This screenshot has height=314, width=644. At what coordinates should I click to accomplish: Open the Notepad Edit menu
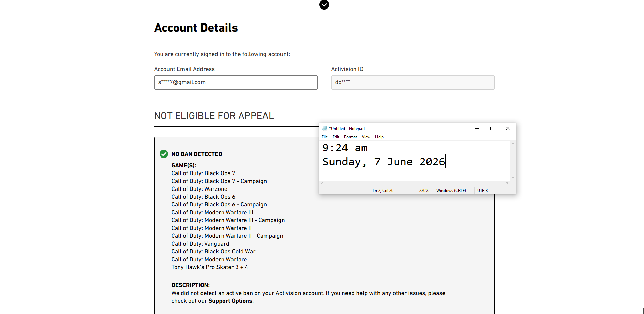point(336,137)
